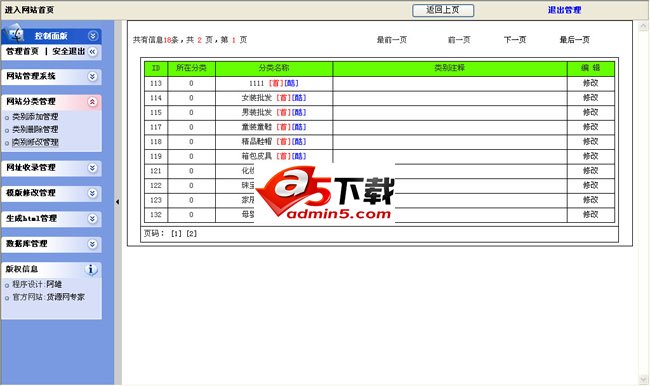Click the 版权信息 info icon
Image resolution: width=650 pixels, height=386 pixels.
pyautogui.click(x=91, y=269)
